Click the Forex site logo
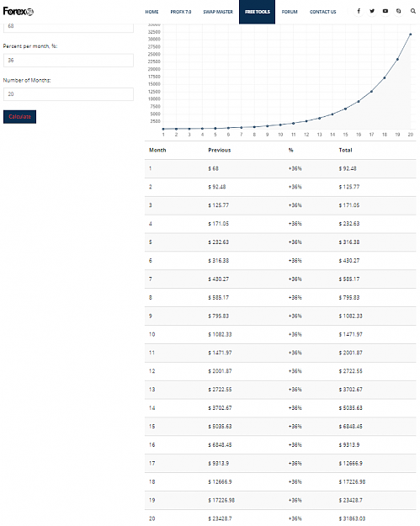Viewport: 420px width, 526px height. [19, 12]
